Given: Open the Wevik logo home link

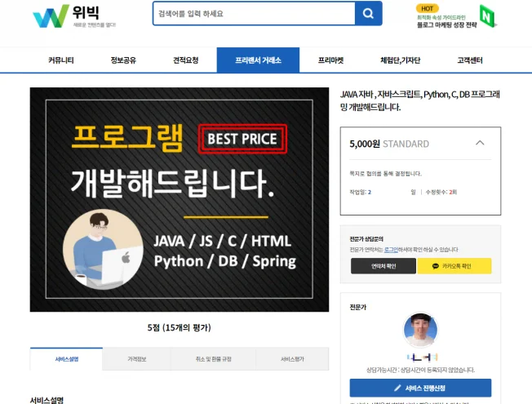Looking at the screenshot, I should pyautogui.click(x=74, y=16).
